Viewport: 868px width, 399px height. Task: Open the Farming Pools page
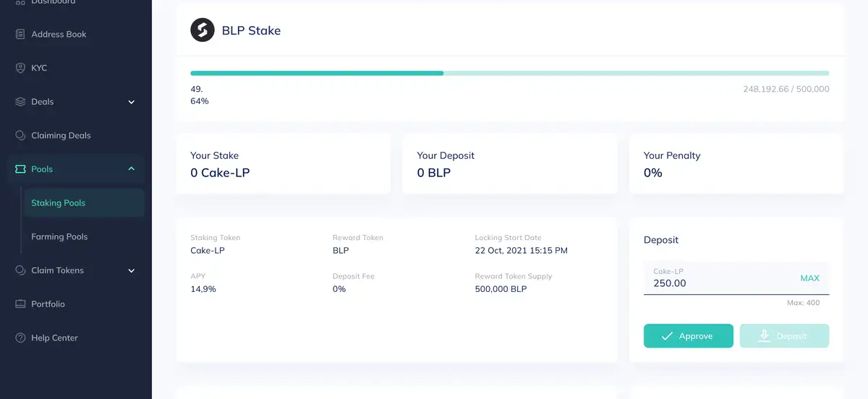pos(59,236)
